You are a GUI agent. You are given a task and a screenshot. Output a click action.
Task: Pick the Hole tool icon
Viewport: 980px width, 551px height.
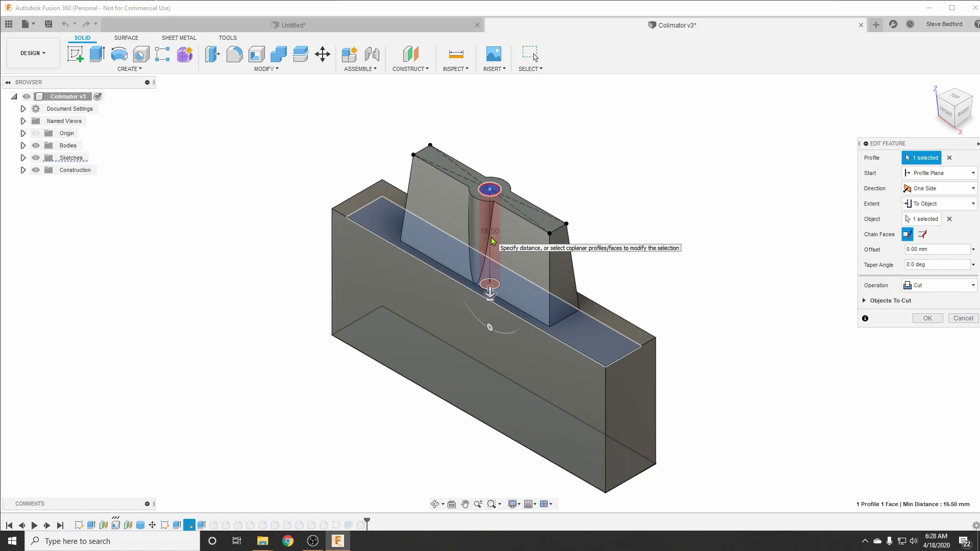141,54
